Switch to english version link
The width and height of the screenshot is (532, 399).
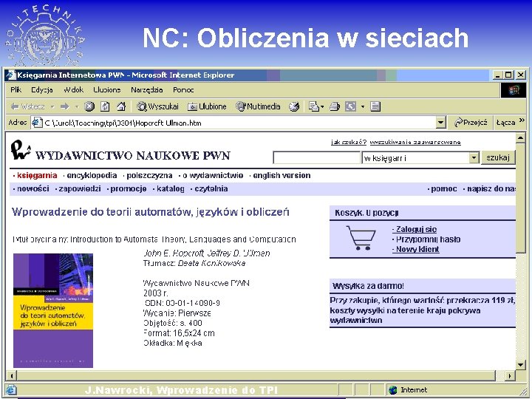click(282, 175)
